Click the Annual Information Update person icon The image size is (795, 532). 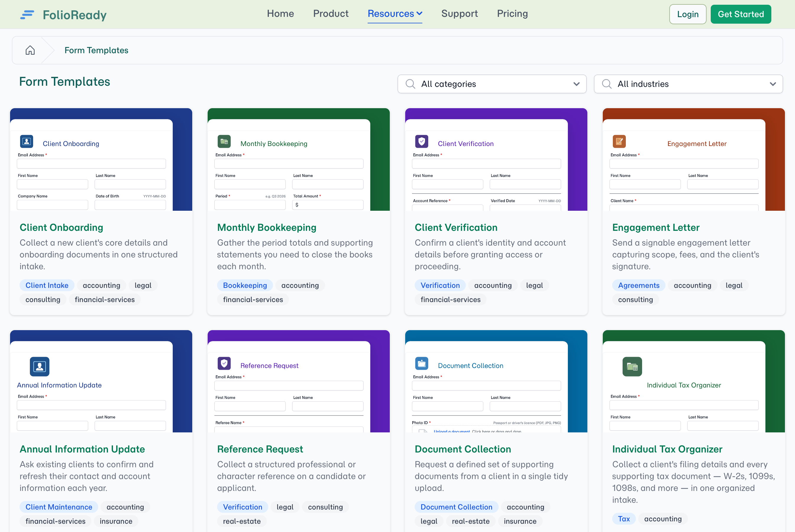click(x=40, y=366)
